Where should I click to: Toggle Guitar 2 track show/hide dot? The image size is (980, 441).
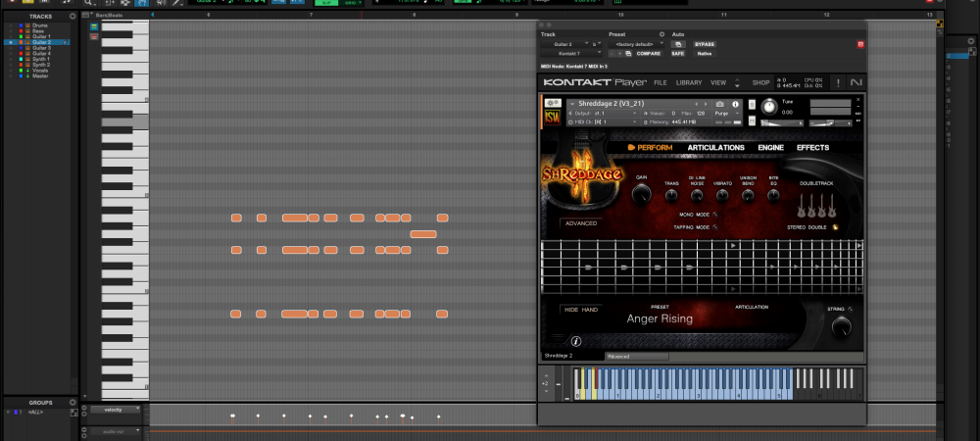(x=11, y=42)
